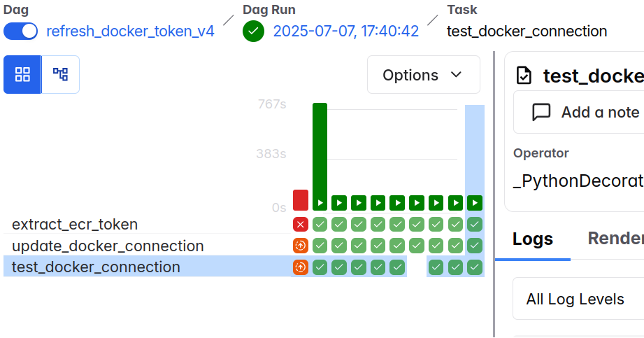Open the 2025-07-07, 17:40:42 Dag Run link
Screen dimensions: 644x338
point(346,31)
